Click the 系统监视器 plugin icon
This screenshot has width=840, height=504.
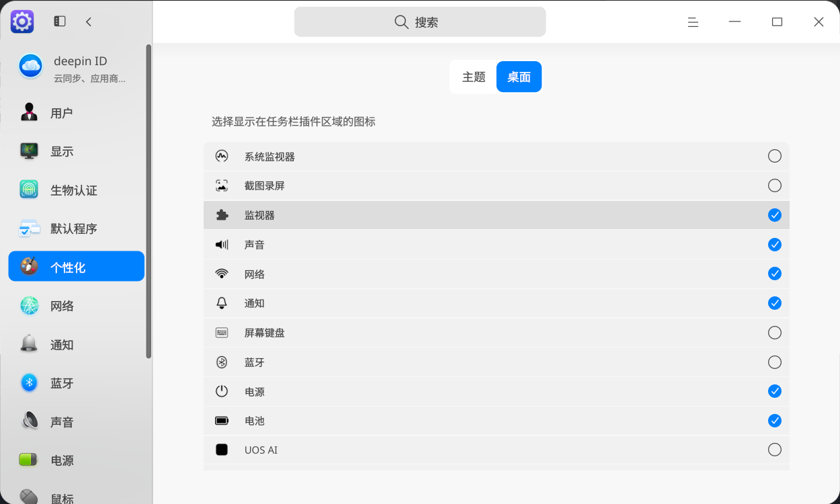(222, 156)
